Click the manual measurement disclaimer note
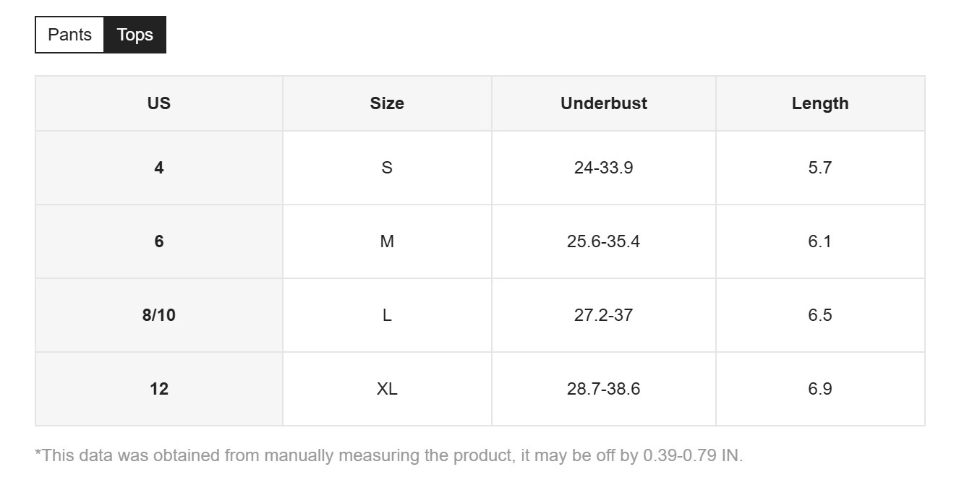Image resolution: width=980 pixels, height=485 pixels. point(389,455)
